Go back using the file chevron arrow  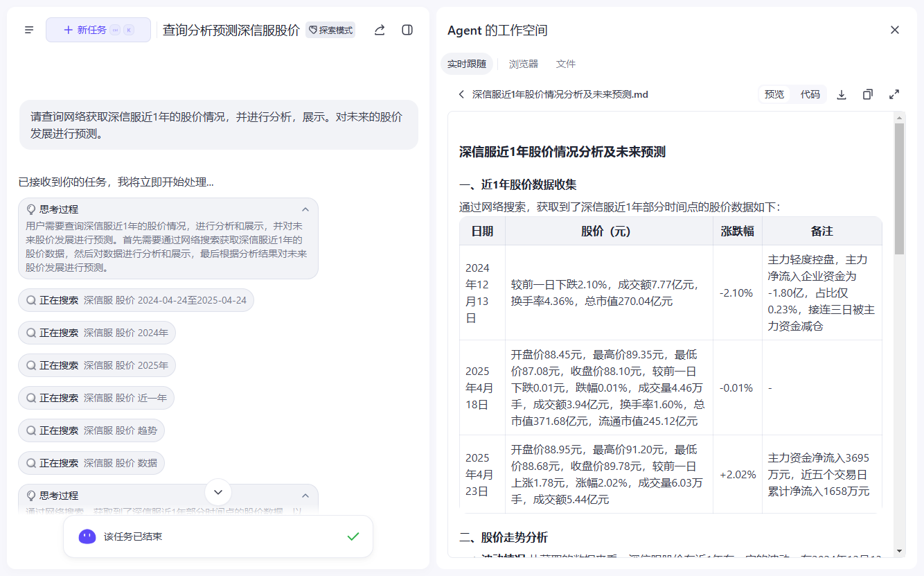click(461, 94)
